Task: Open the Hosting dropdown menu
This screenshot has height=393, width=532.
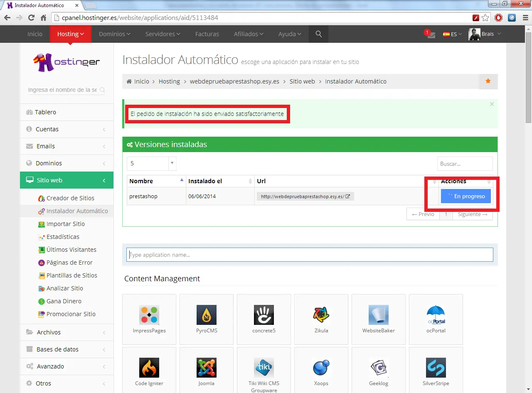Action: (x=71, y=34)
